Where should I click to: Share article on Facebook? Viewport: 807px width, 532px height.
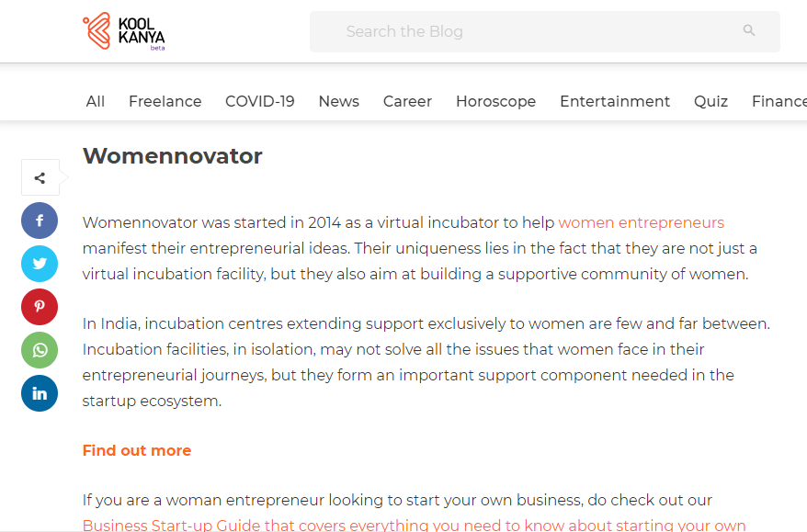click(40, 221)
